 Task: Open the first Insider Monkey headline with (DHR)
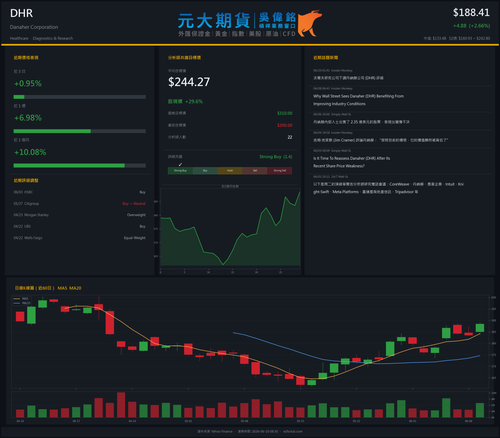click(x=348, y=78)
